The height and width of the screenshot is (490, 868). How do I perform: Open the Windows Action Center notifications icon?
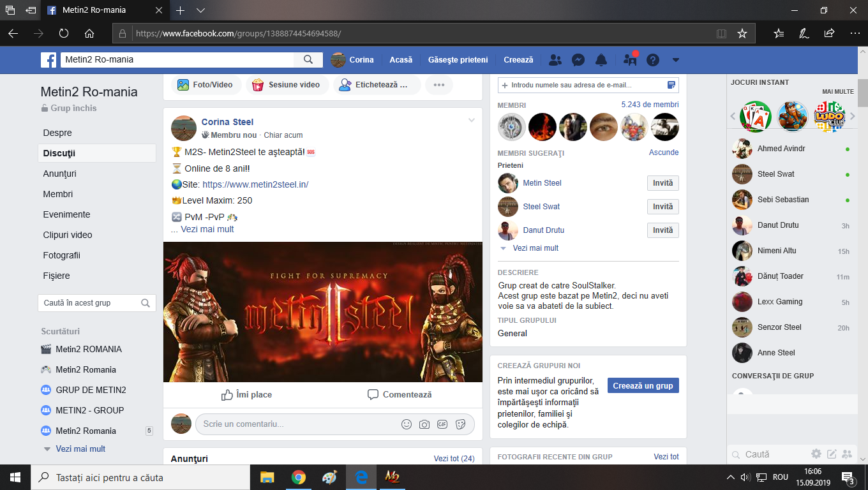point(848,477)
